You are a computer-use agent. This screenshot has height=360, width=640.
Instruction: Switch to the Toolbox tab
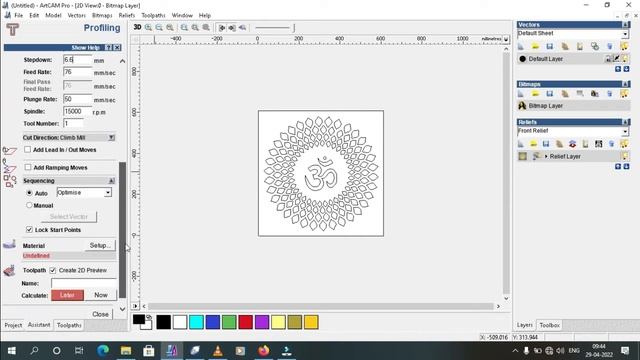pos(549,325)
